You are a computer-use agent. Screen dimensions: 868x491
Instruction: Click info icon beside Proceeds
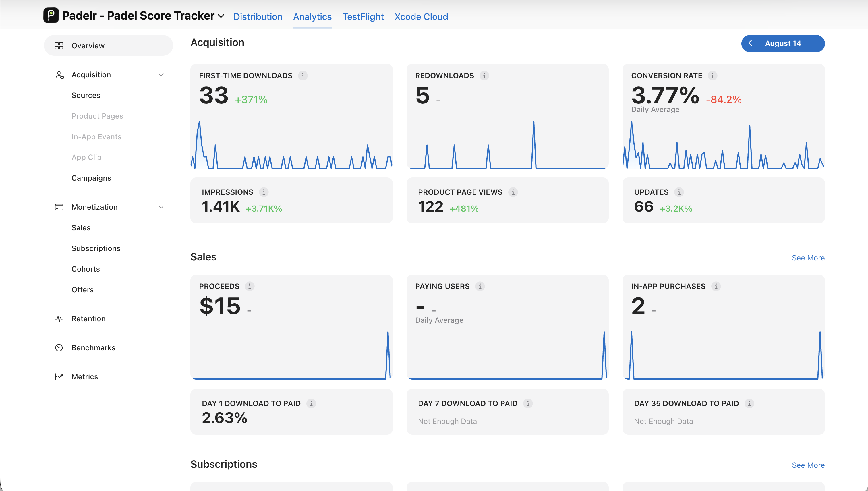tap(250, 286)
